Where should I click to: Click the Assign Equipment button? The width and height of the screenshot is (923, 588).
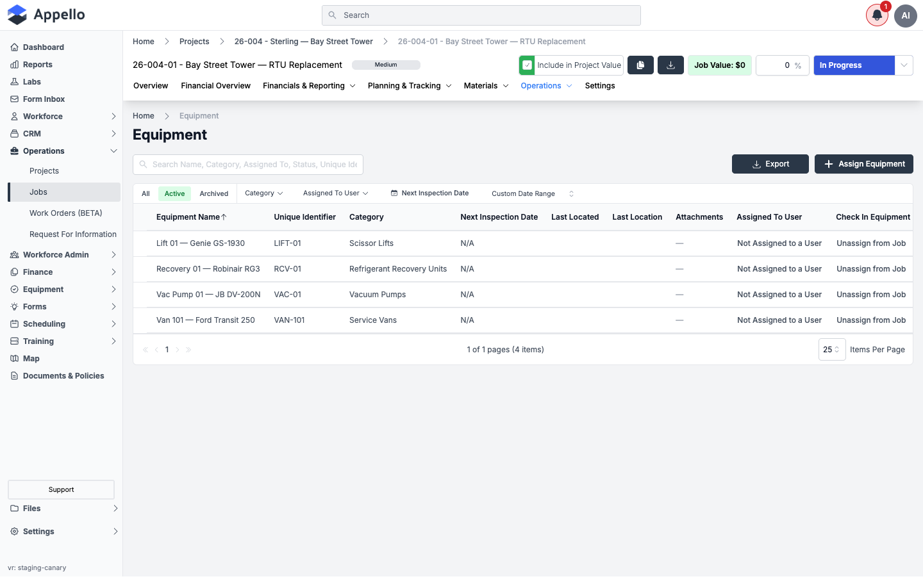pyautogui.click(x=864, y=164)
